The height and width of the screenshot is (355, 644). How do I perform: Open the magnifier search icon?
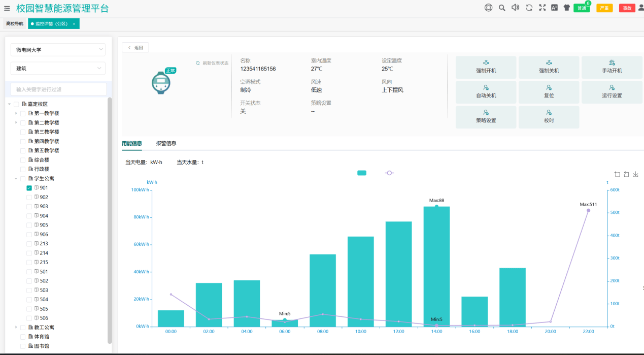coord(502,8)
